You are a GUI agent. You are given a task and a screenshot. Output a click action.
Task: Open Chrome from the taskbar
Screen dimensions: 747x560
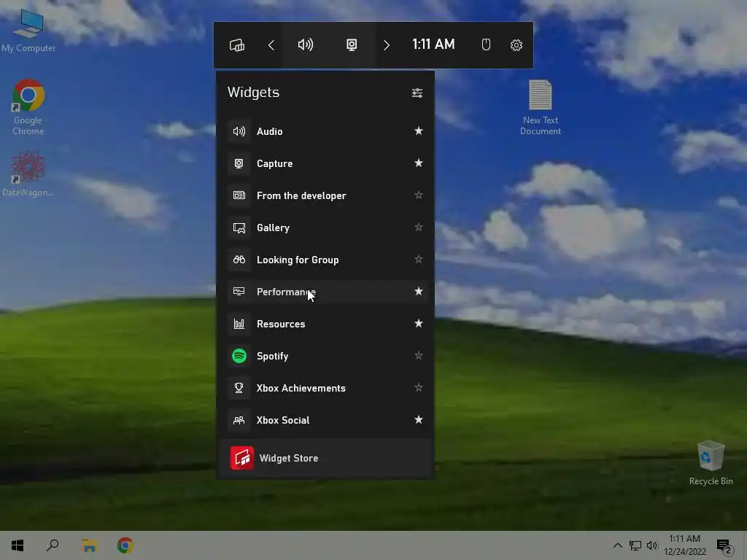coord(125,545)
